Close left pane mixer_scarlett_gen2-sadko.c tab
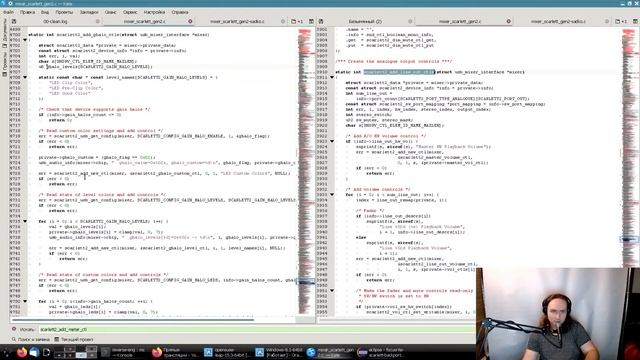This screenshot has height=360, width=640. click(283, 21)
